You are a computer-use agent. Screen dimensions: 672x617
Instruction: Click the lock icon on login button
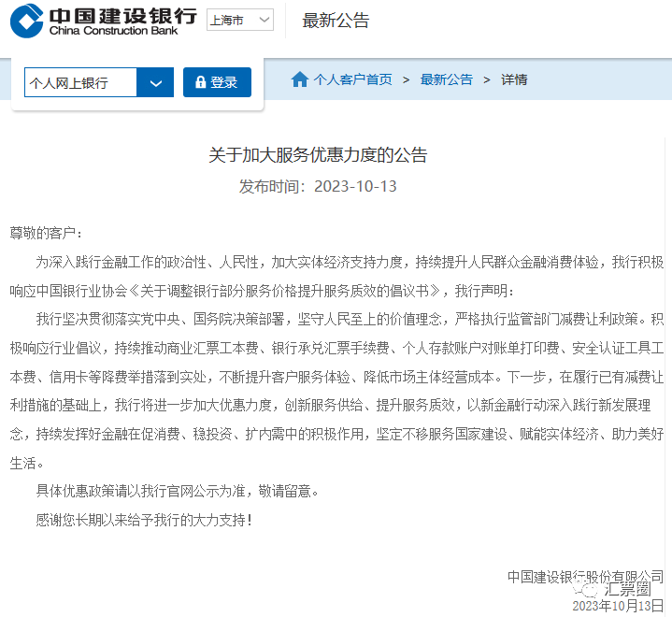tap(200, 82)
